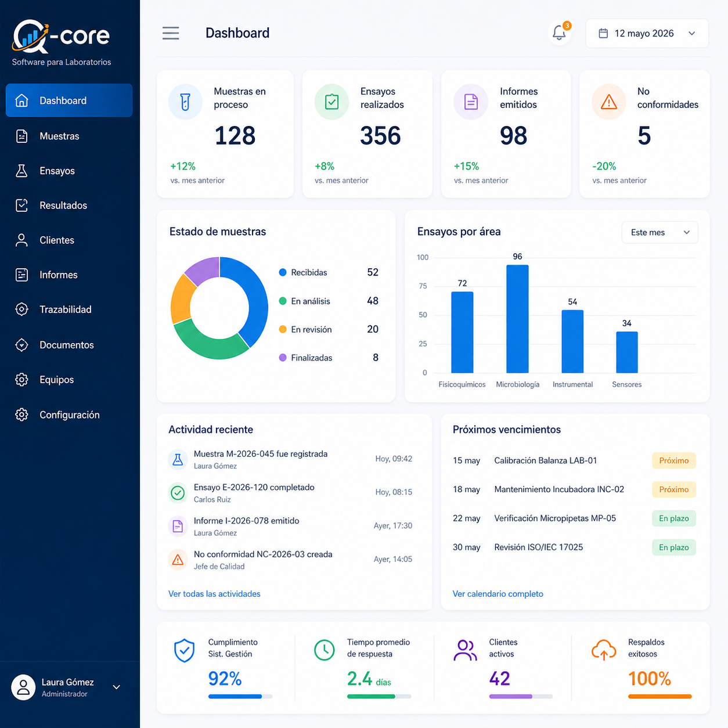
Task: Click the Q-core logo
Action: click(61, 37)
